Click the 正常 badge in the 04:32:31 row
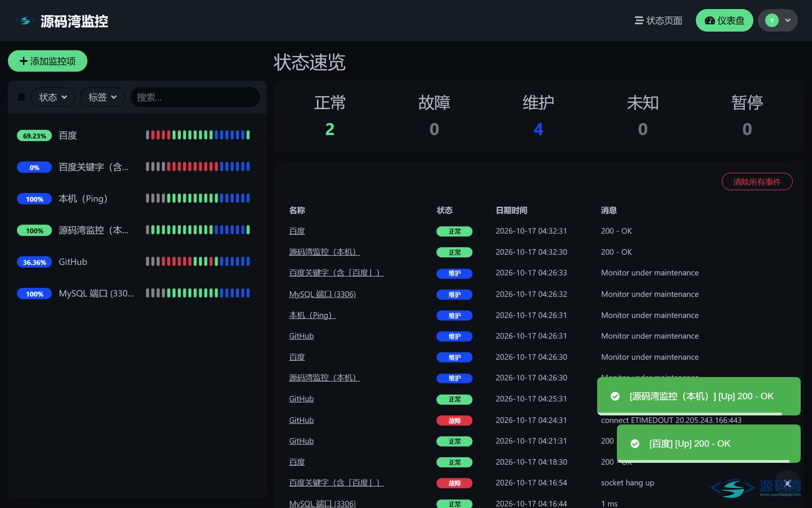 pyautogui.click(x=455, y=232)
